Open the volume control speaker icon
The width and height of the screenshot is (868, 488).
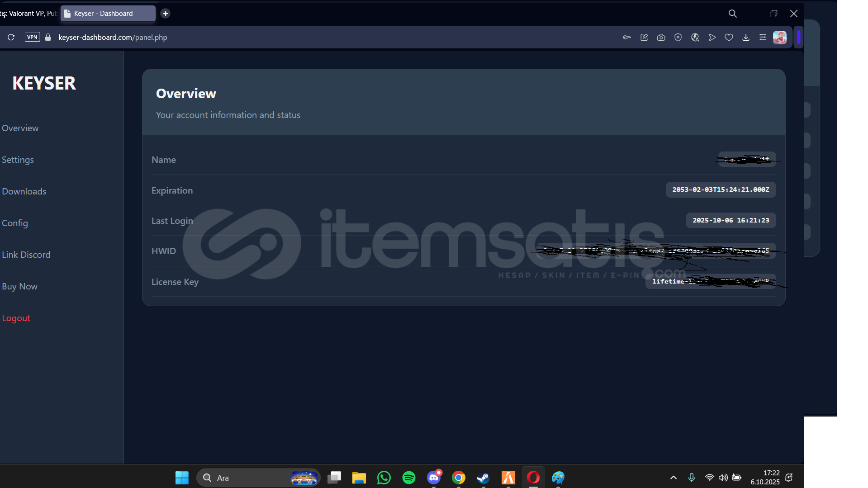723,478
